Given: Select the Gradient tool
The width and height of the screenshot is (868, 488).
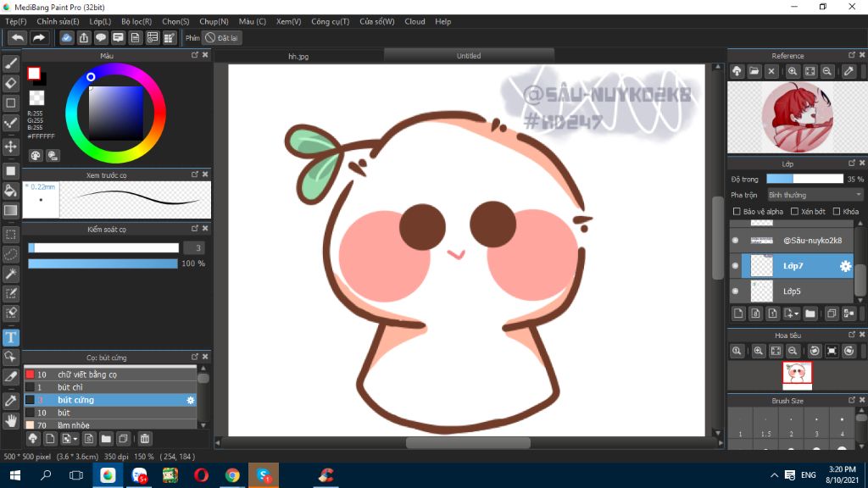Looking at the screenshot, I should pyautogui.click(x=10, y=210).
